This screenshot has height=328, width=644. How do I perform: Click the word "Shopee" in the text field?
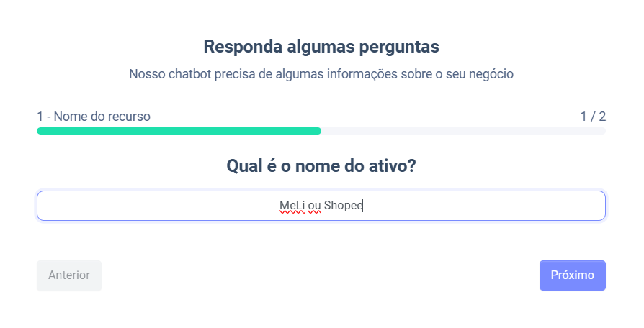(344, 206)
